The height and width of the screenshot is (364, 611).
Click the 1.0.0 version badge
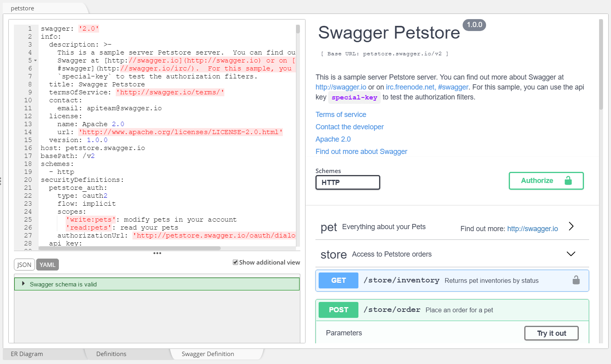pos(474,25)
